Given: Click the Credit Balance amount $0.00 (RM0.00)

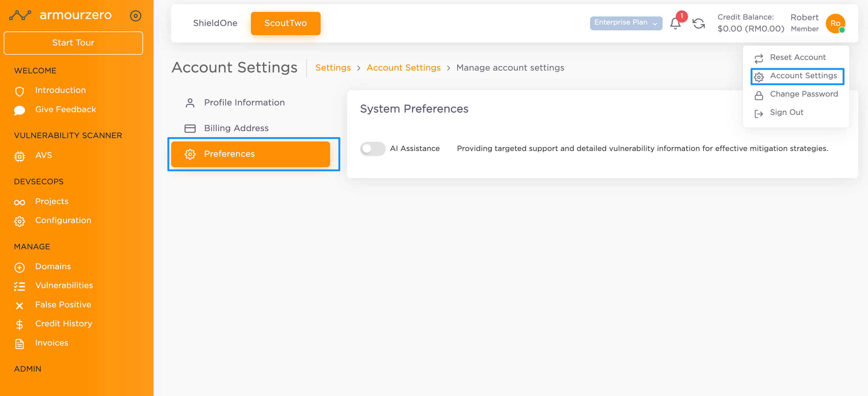Looking at the screenshot, I should tap(751, 29).
